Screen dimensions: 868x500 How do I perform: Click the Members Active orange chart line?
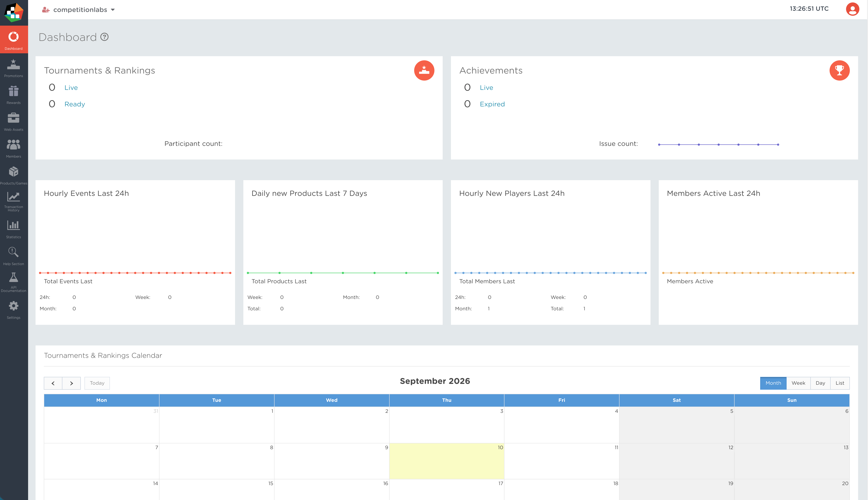click(758, 273)
